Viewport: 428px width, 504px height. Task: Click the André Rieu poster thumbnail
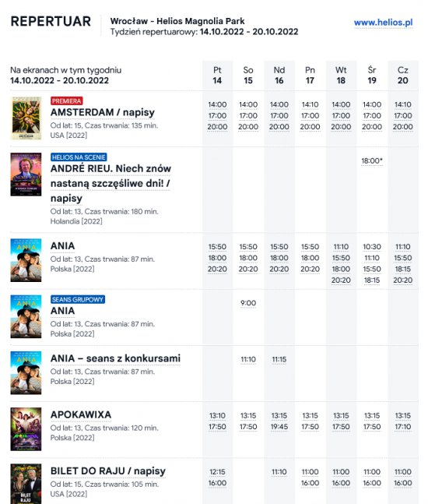click(26, 174)
